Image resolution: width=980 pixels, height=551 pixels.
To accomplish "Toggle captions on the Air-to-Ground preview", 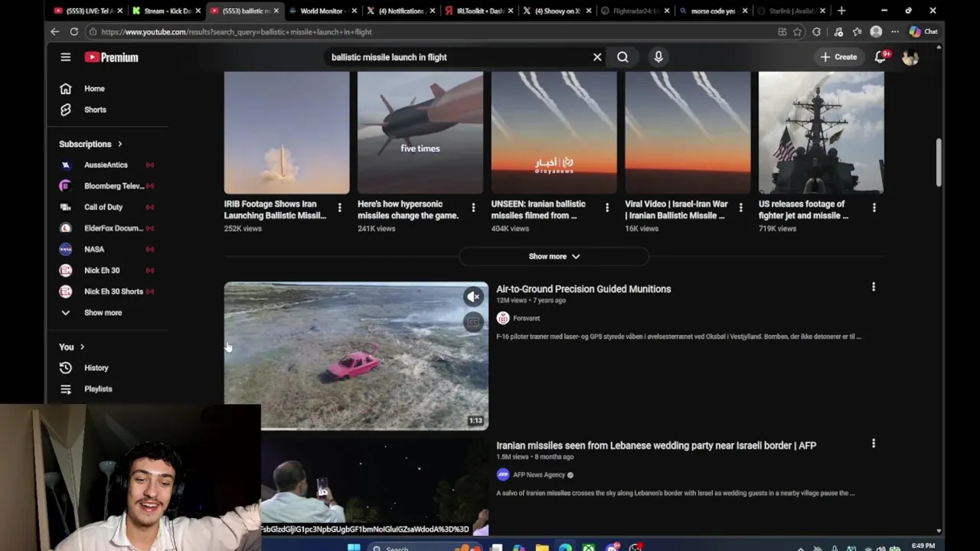I will 473,322.
